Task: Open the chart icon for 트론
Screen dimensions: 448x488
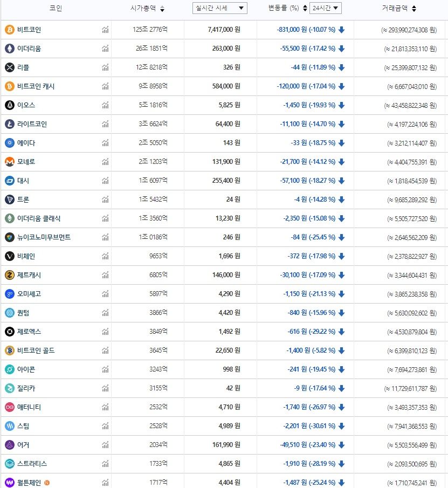Action: click(105, 200)
